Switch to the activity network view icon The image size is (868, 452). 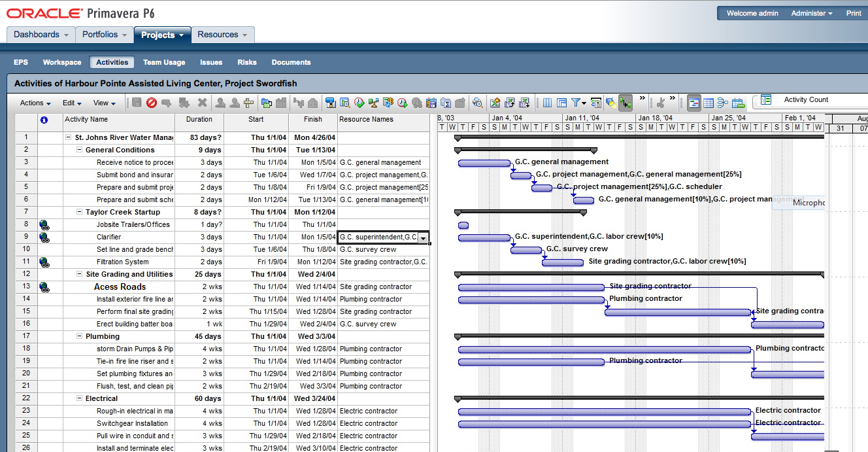(723, 103)
